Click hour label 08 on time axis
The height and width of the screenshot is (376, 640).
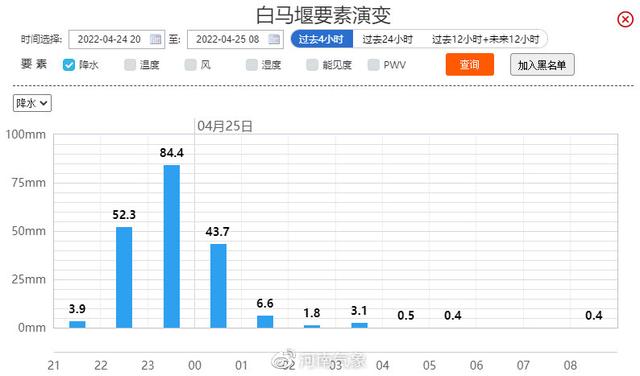[570, 365]
